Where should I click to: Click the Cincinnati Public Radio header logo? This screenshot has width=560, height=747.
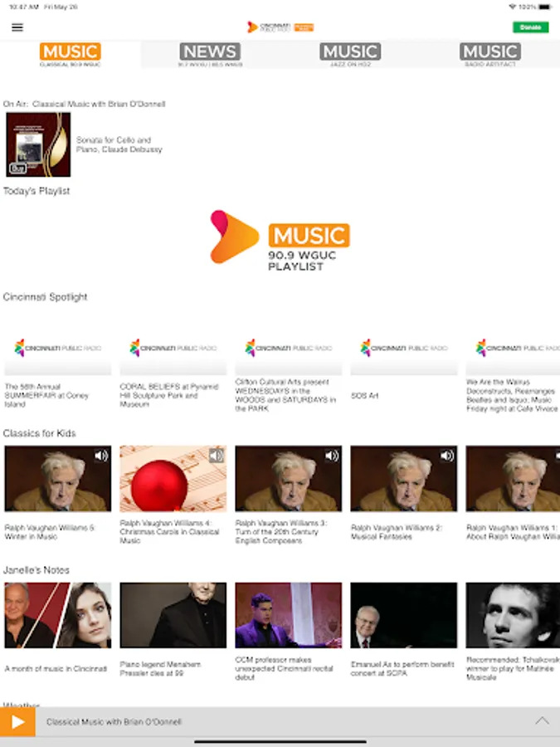[280, 27]
